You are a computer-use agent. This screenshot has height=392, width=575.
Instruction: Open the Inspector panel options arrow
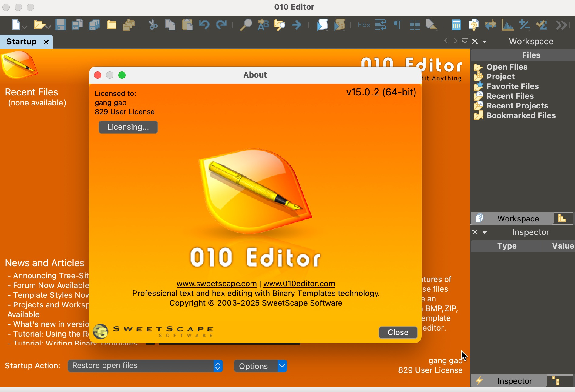point(485,233)
